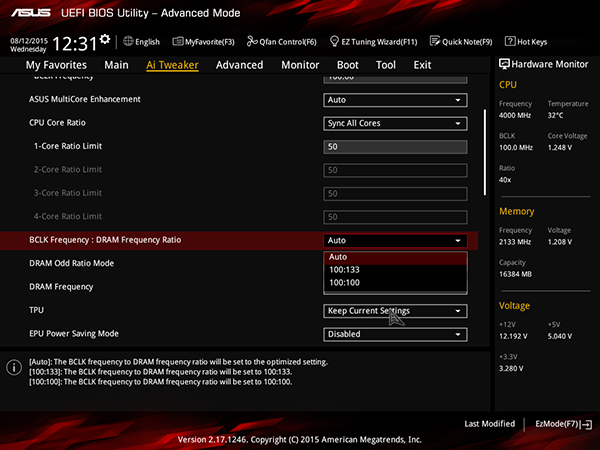600x450 pixels.
Task: Expand ASUS MultiCore Enhancement dropdown
Action: tap(395, 100)
